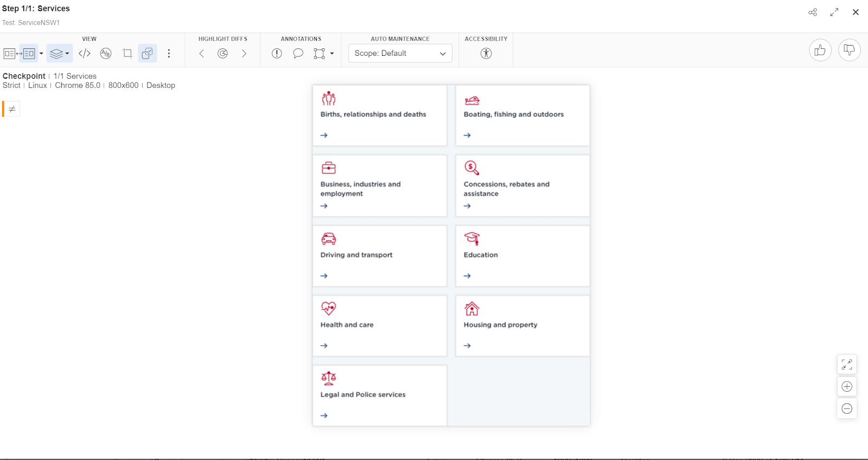The height and width of the screenshot is (460, 868).
Task: Zoom in using the plus control
Action: tap(847, 386)
